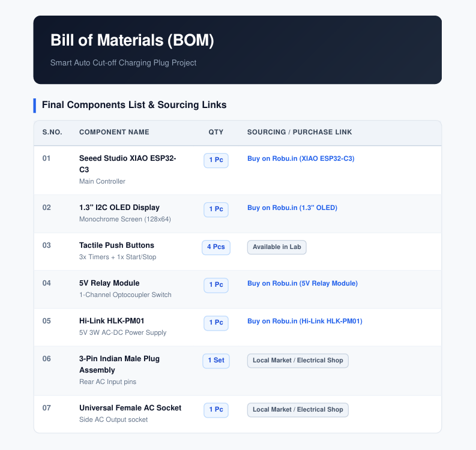Click the Final Components List & Sourcing Links heading
The width and height of the screenshot is (476, 450).
point(134,104)
